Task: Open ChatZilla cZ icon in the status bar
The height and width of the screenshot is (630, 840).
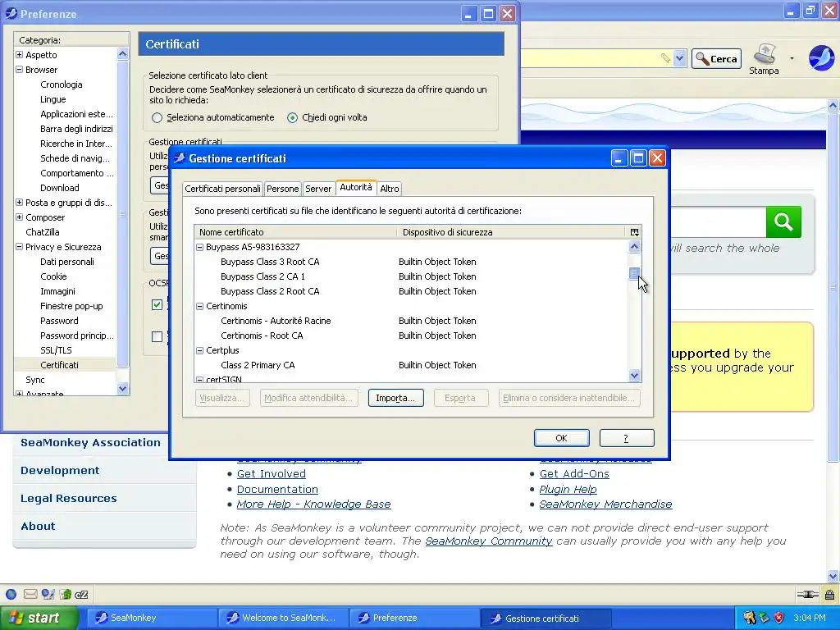Action: tap(81, 594)
